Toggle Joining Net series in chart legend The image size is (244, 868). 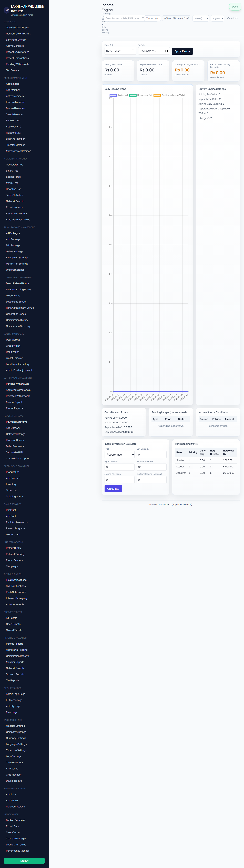[x=119, y=95]
